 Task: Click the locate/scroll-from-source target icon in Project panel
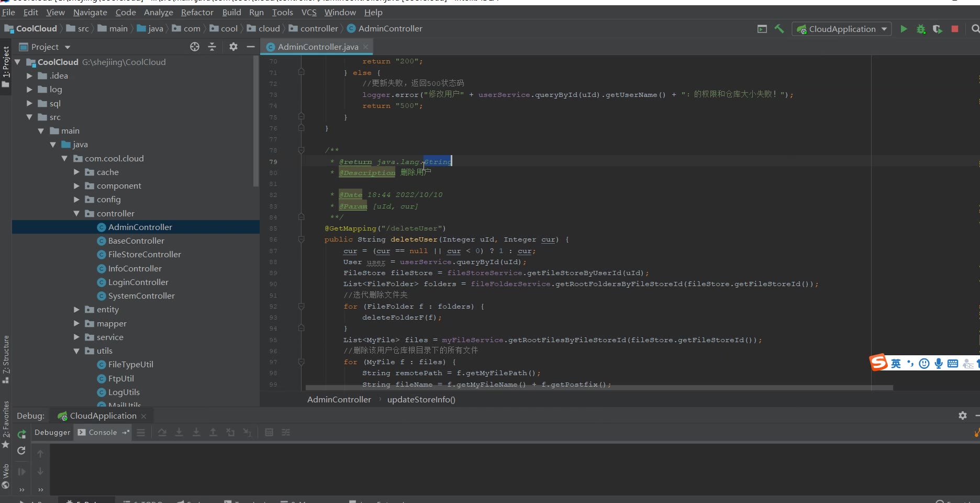(x=195, y=47)
